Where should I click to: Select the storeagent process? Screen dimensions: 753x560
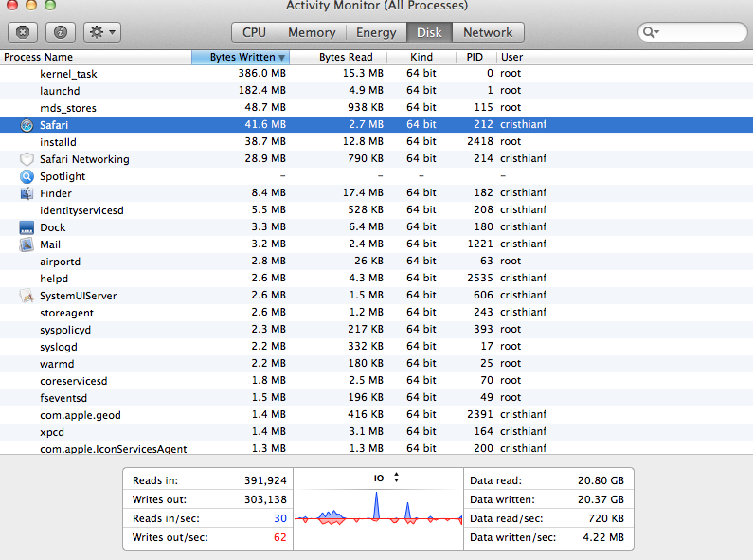[x=377, y=312]
